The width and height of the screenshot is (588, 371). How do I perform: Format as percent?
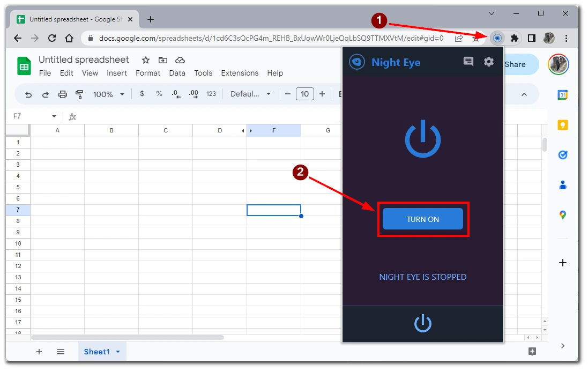159,94
